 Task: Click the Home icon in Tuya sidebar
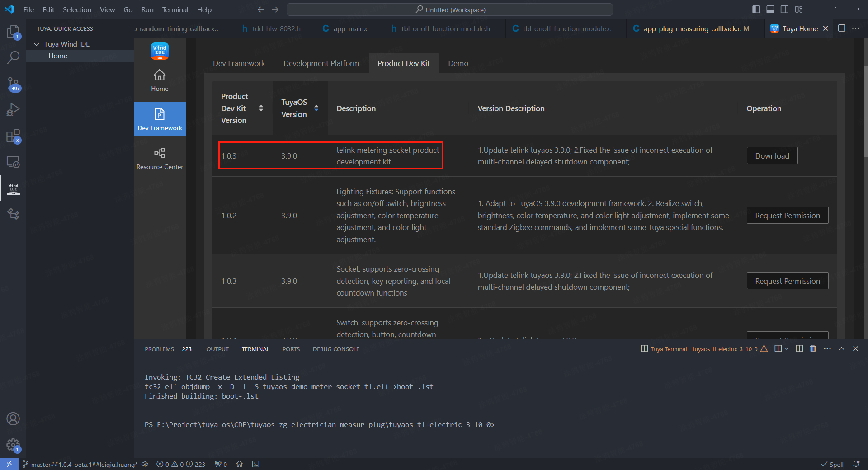coord(160,80)
